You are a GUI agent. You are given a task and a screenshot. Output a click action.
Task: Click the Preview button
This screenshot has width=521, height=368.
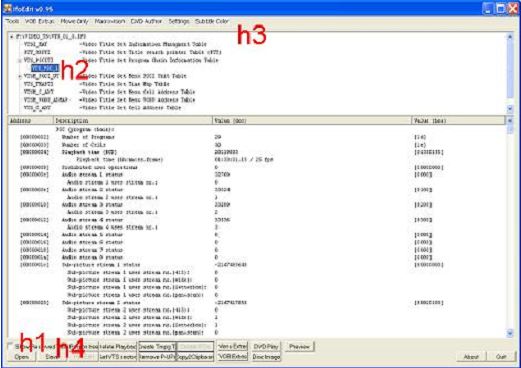(299, 347)
